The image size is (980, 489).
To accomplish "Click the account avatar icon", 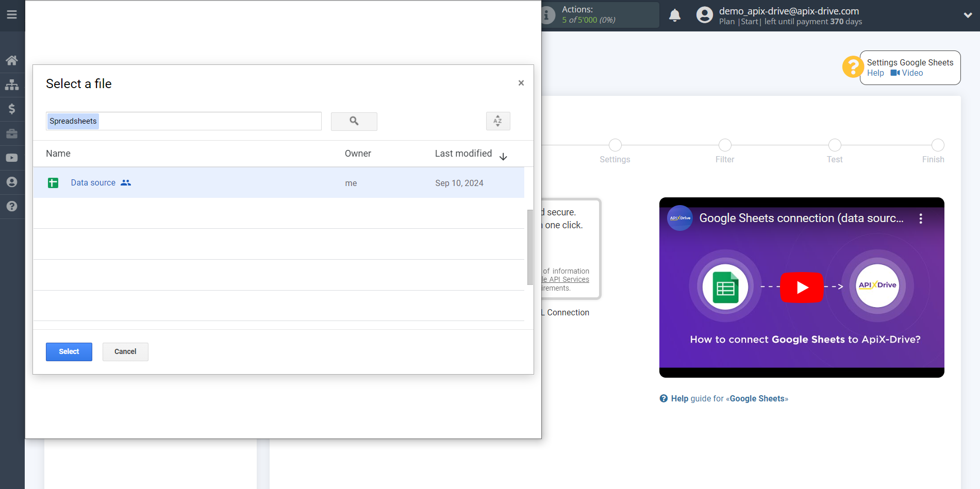I will click(704, 15).
